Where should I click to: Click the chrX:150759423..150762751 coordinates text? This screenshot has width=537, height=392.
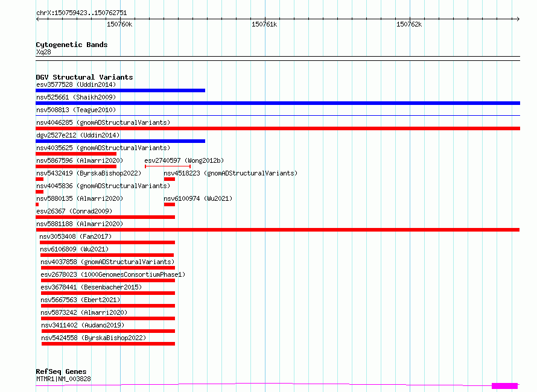(81, 13)
